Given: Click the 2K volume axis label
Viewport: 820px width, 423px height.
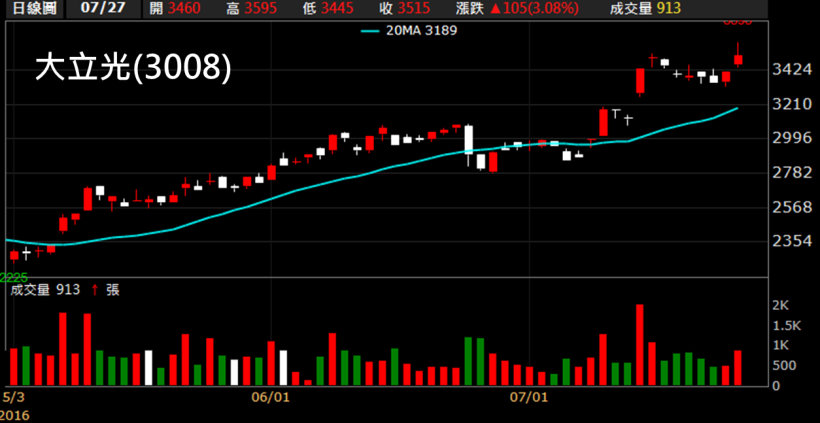Looking at the screenshot, I should coord(780,305).
